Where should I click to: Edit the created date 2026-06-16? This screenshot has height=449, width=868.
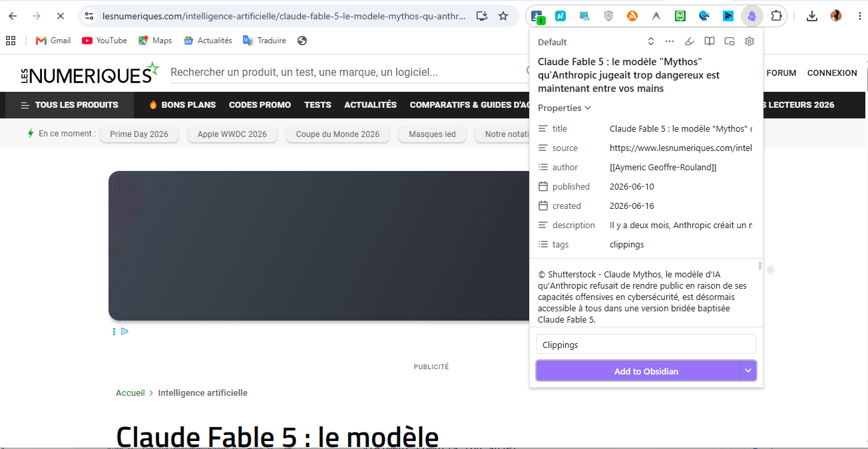click(x=681, y=206)
